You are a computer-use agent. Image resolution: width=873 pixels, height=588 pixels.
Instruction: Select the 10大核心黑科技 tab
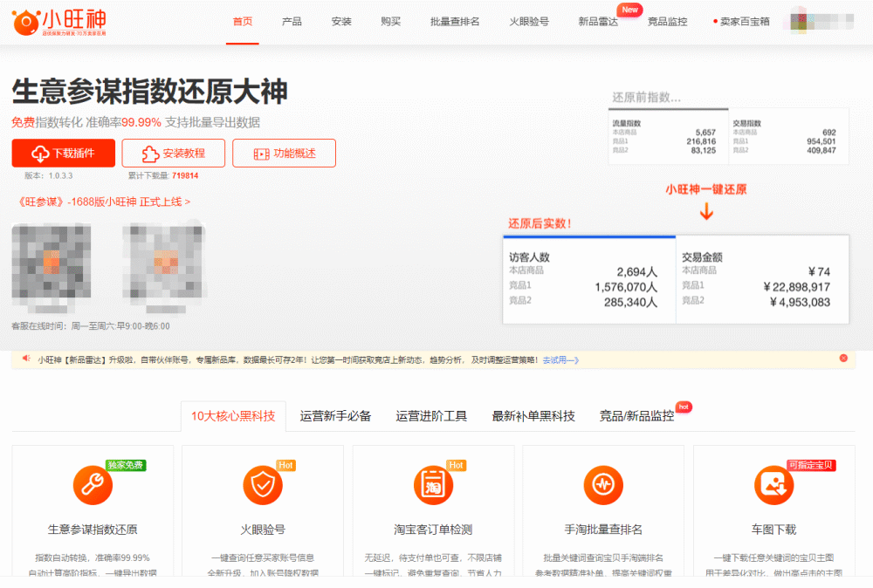[x=233, y=416]
